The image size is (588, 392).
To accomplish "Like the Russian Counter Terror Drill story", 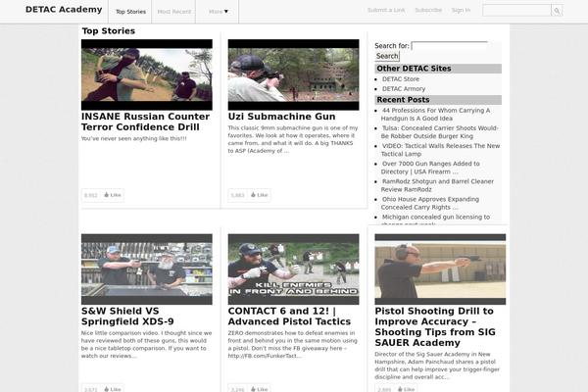I will pos(113,195).
